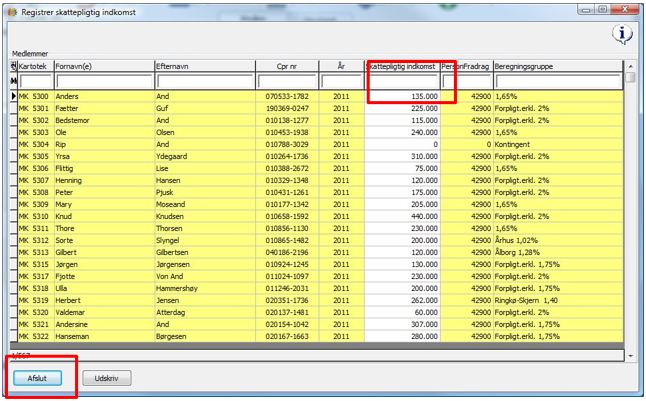The height and width of the screenshot is (401, 646).
Task: Select income cell 135.000 for Anders And
Action: [402, 96]
